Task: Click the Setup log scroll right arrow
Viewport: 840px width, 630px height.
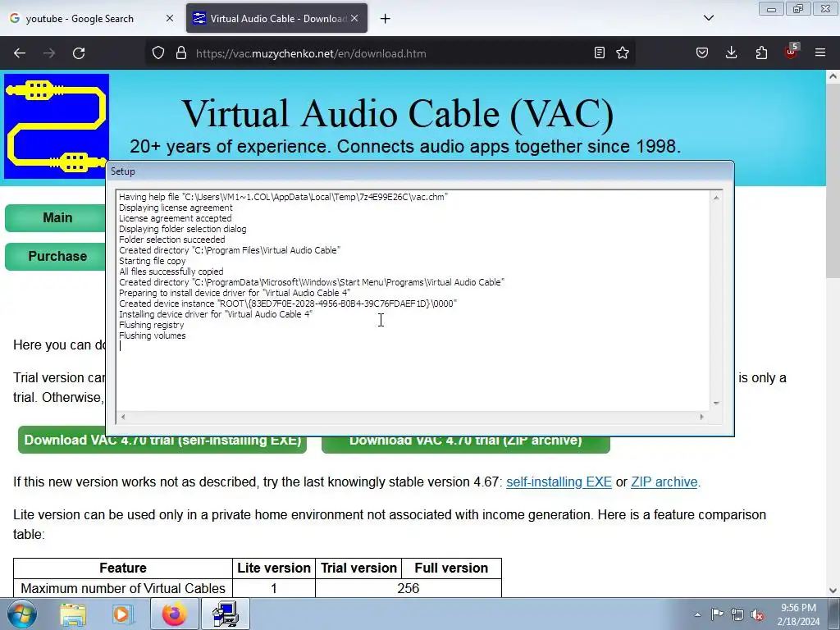Action: [x=702, y=417]
